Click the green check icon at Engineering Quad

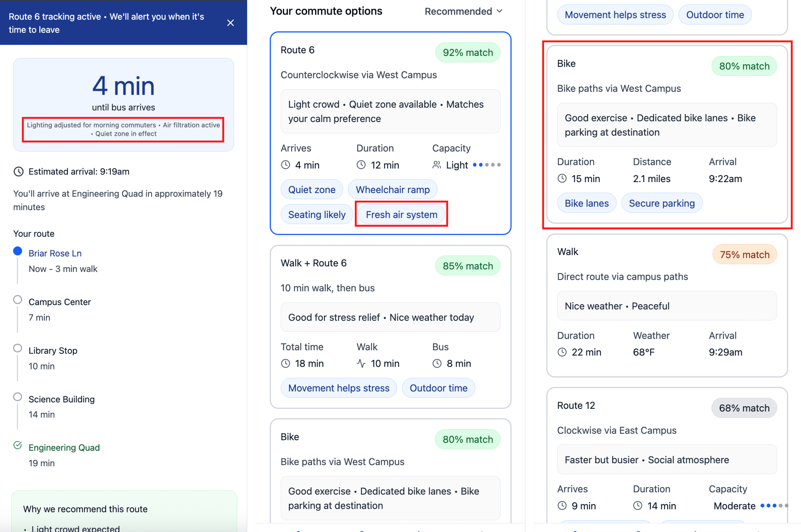click(x=18, y=445)
